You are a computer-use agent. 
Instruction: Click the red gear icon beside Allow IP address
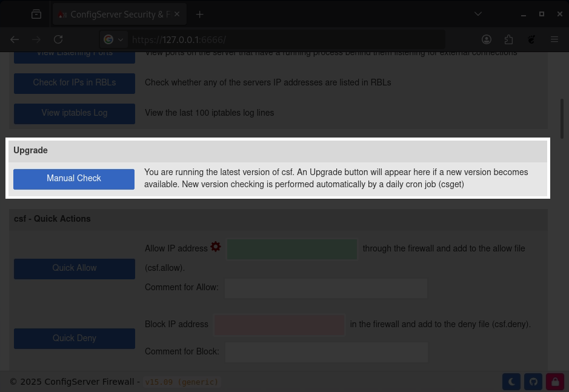click(216, 247)
